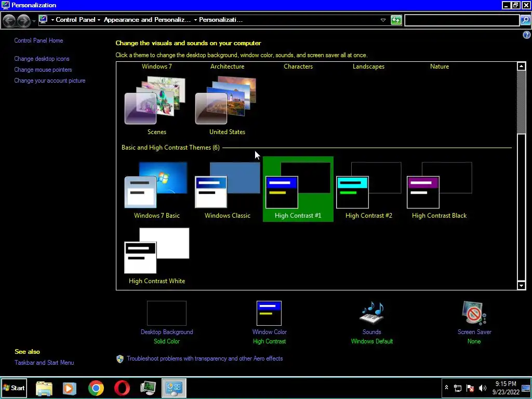Click the search magnifier icon

525,20
